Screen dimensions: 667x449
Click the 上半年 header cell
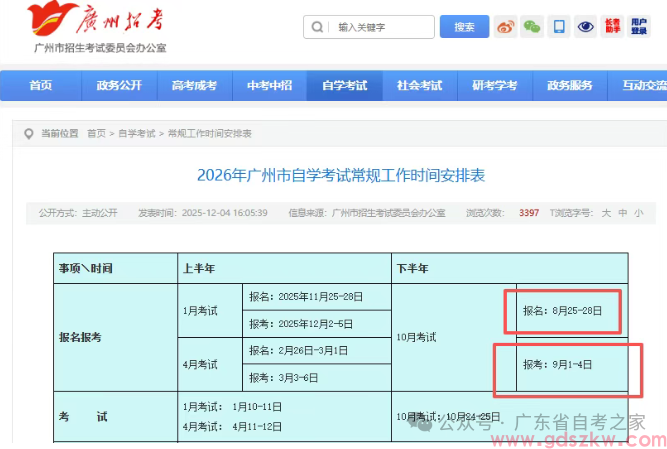tap(285, 268)
